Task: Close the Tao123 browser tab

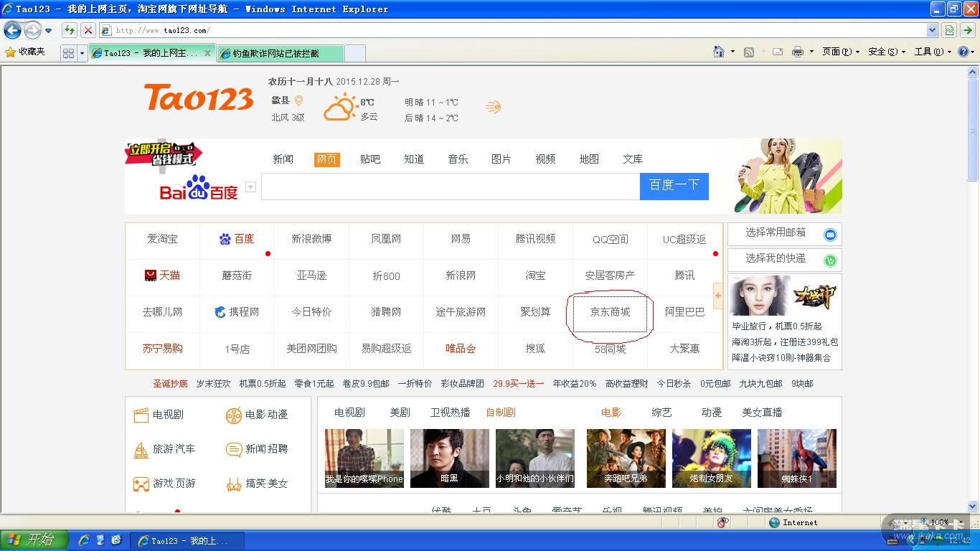Action: coord(208,53)
